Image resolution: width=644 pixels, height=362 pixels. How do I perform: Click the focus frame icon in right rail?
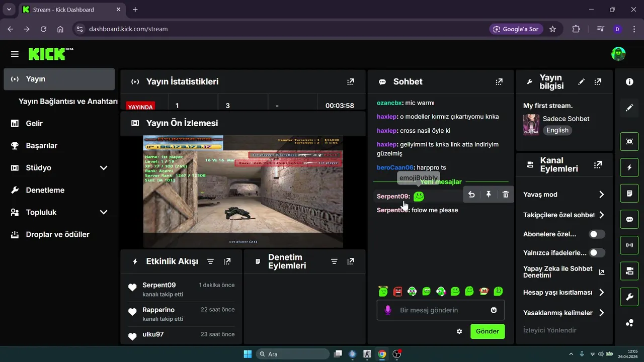[629, 141]
